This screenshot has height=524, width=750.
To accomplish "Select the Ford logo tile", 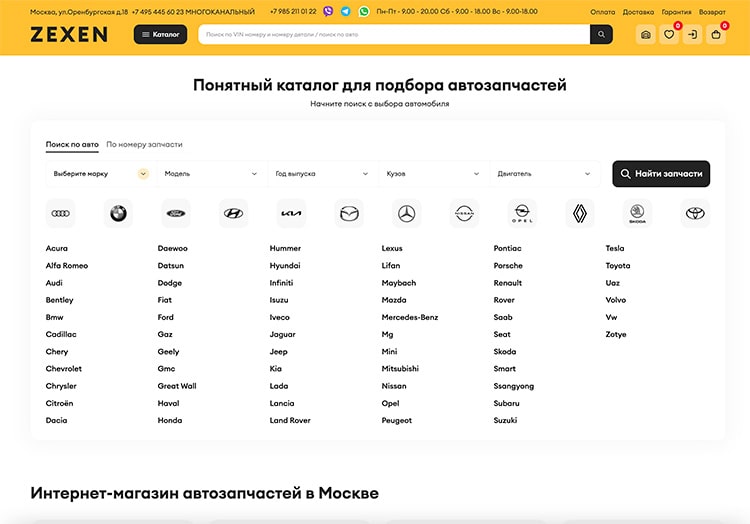I will pos(176,213).
